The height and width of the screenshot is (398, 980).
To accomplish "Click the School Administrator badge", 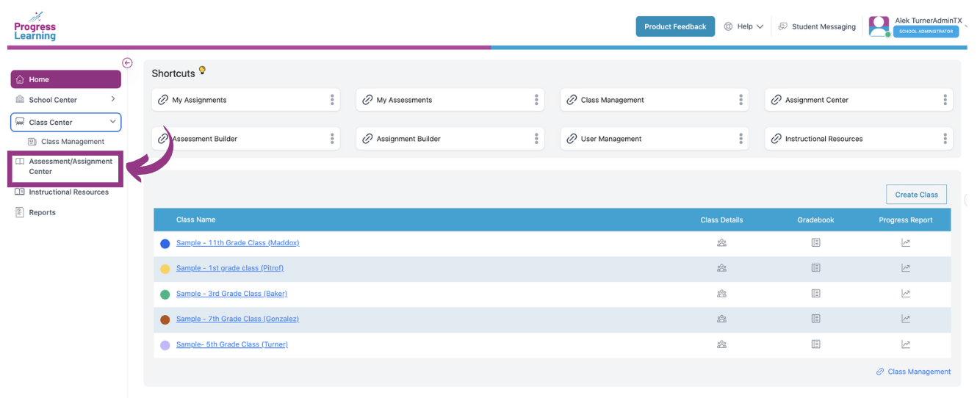I will click(926, 32).
